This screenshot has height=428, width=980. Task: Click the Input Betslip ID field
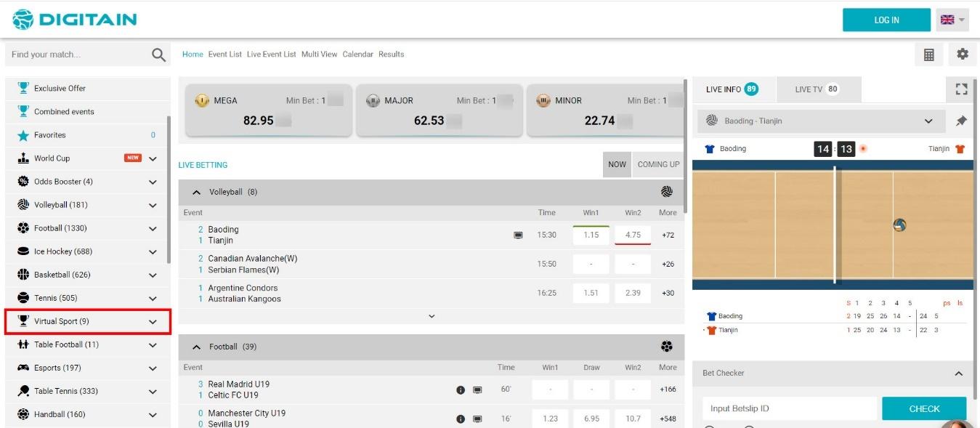(788, 408)
